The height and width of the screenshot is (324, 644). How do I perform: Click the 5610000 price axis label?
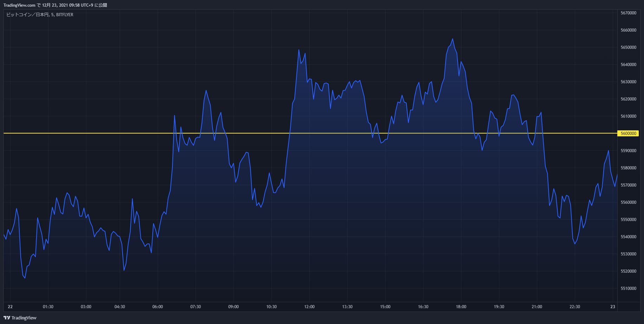629,116
